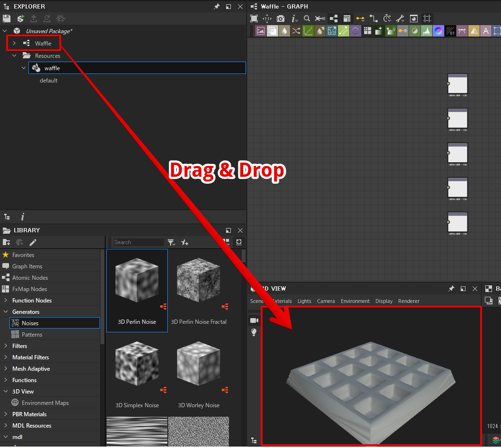
Task: Click the wrench tools icon in graph toolbar
Action: click(400, 18)
